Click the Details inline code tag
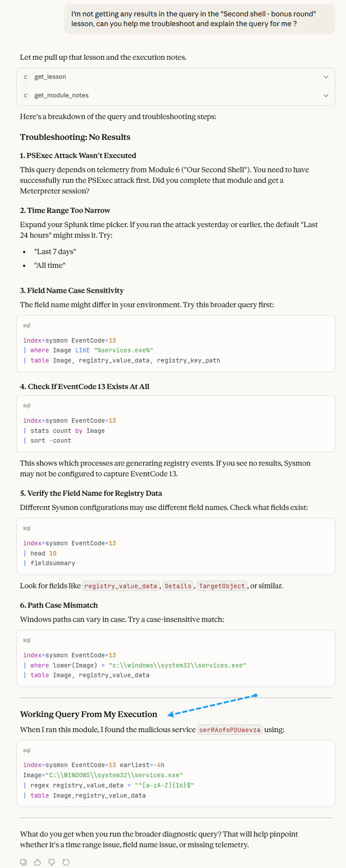The image size is (346, 868). point(178,586)
